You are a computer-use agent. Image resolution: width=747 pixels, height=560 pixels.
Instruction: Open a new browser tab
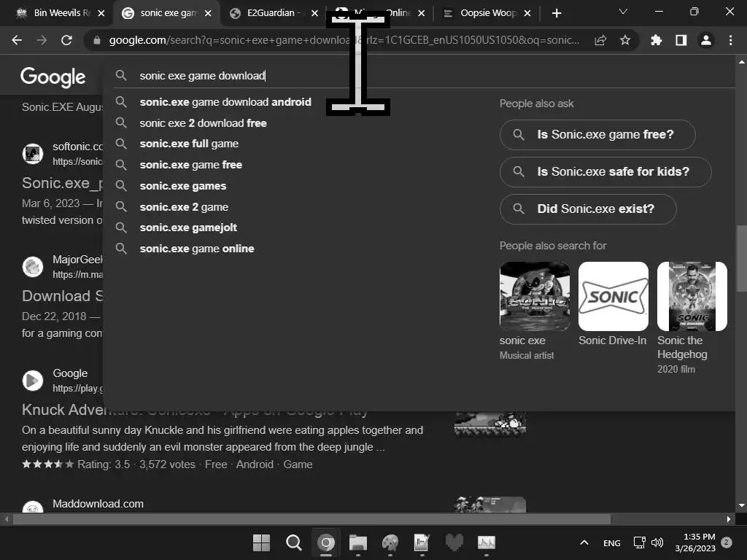[x=557, y=13]
